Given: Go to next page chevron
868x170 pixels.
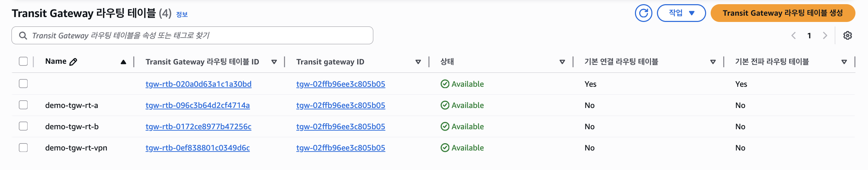Looking at the screenshot, I should [825, 36].
